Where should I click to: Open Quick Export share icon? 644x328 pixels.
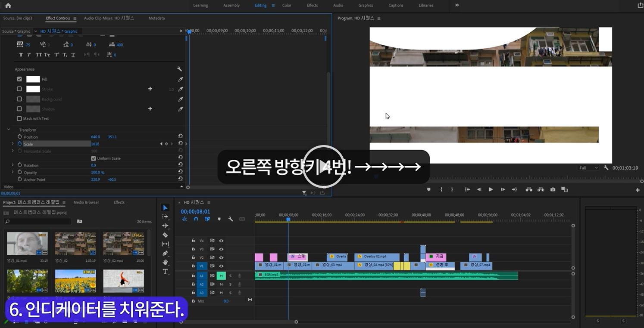640,5
